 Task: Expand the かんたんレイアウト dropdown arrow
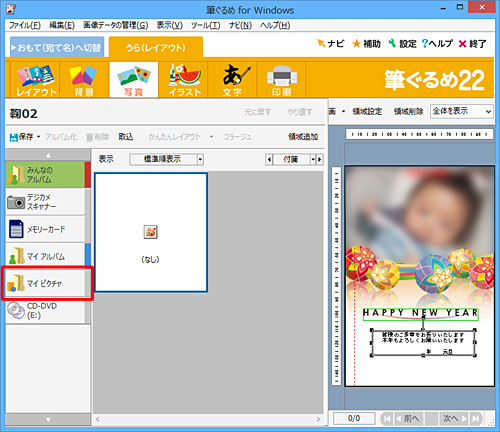(x=211, y=137)
